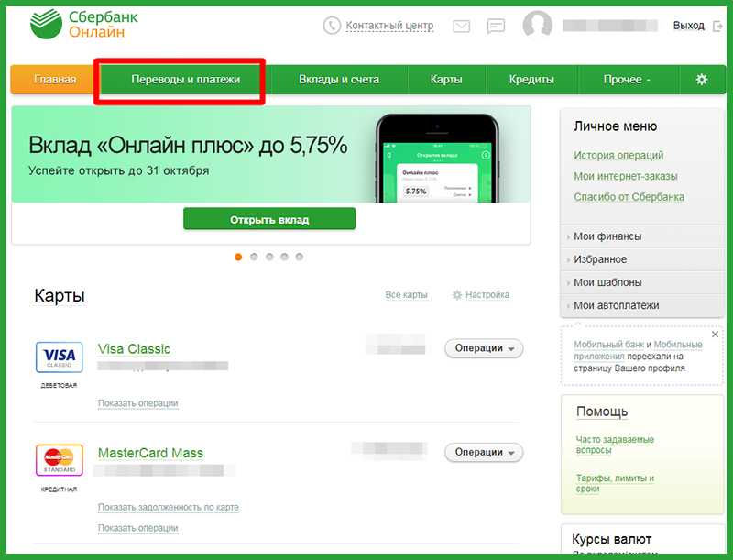This screenshot has width=733, height=560.
Task: Expand Избранное section
Action: click(x=641, y=259)
